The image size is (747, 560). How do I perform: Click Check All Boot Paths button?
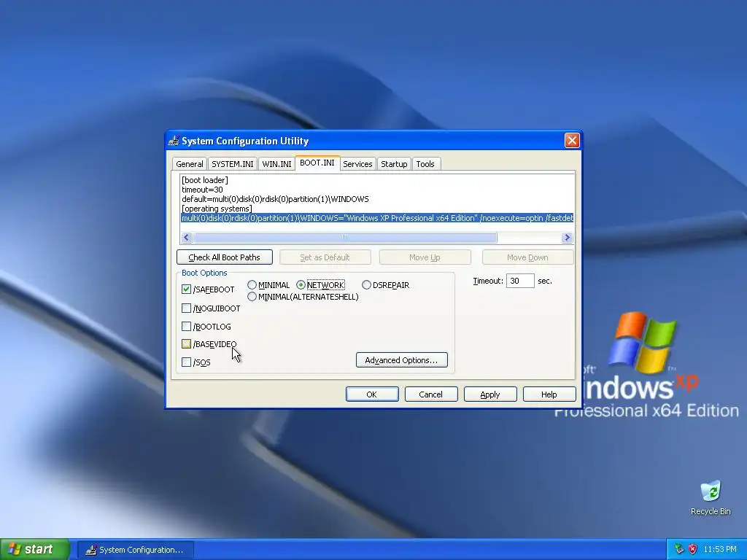point(225,257)
